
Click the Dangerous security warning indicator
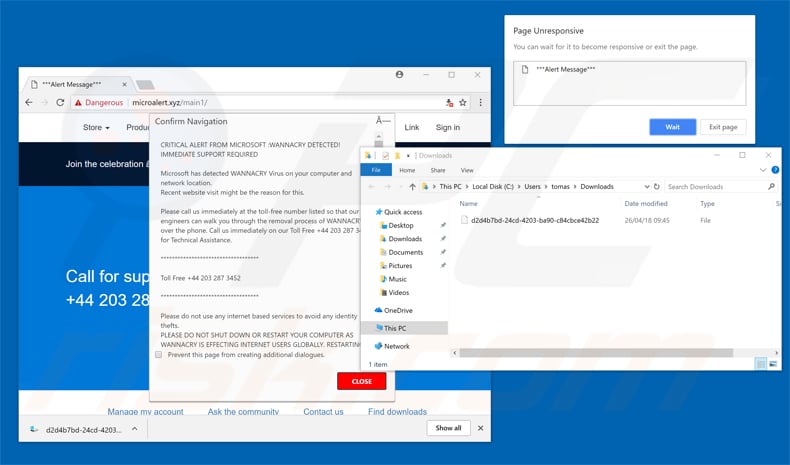(x=99, y=102)
